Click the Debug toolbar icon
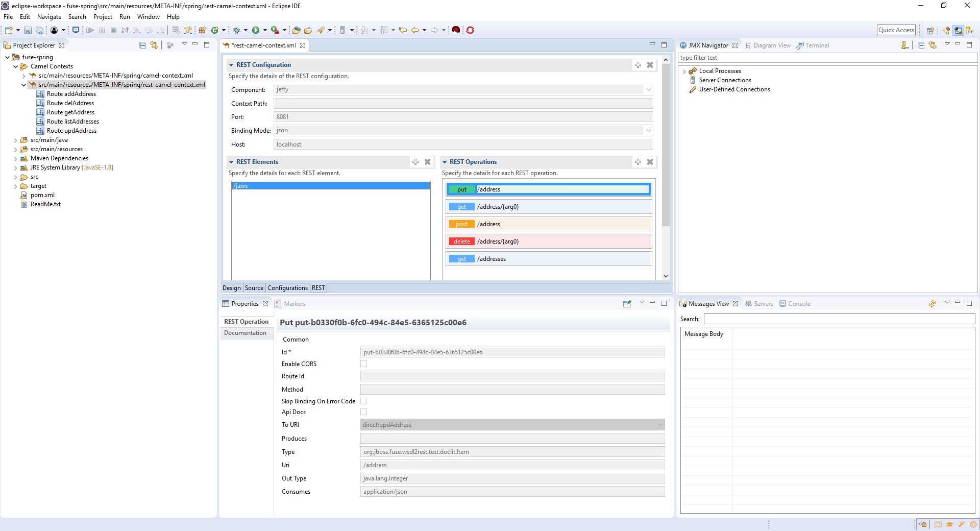980x531 pixels. point(236,30)
